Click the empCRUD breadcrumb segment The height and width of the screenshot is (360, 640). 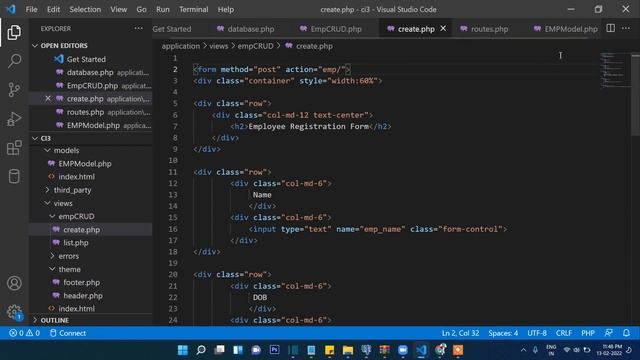click(x=256, y=46)
